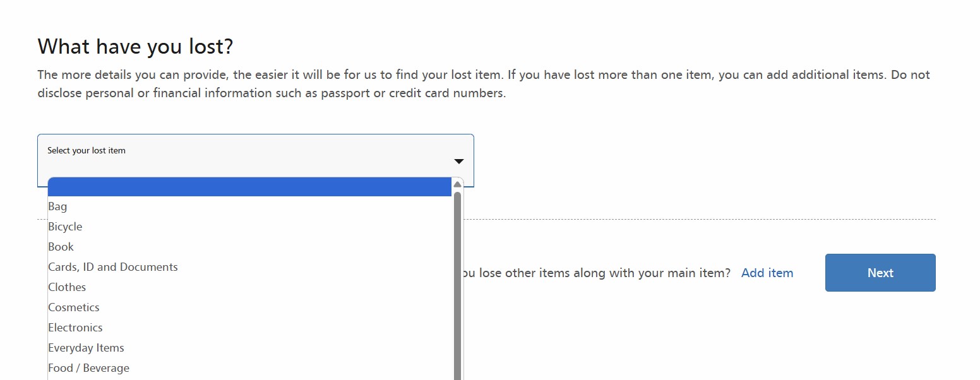Click the Select your lost item label text

[x=87, y=150]
